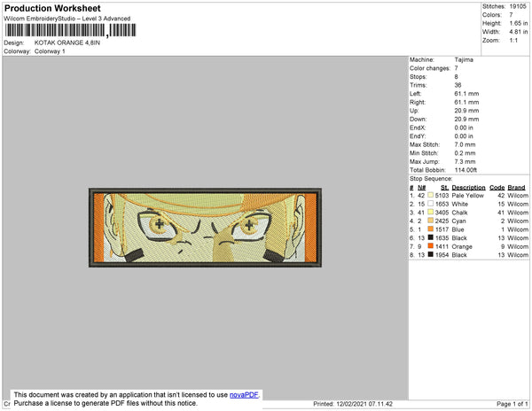This screenshot has height=411, width=532.
Task: Click the White 1653 color swatch
Action: 431,204
